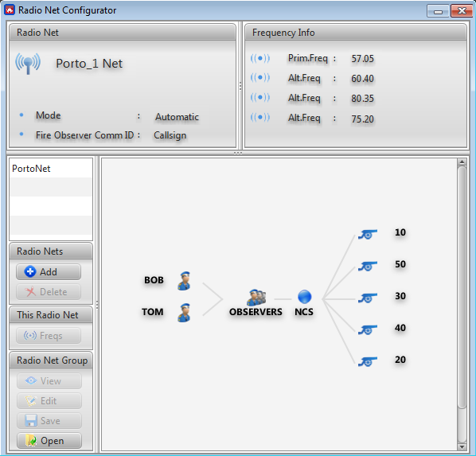Screen dimensions: 476x456
Task: Click the Freqs button
Action: 49,336
